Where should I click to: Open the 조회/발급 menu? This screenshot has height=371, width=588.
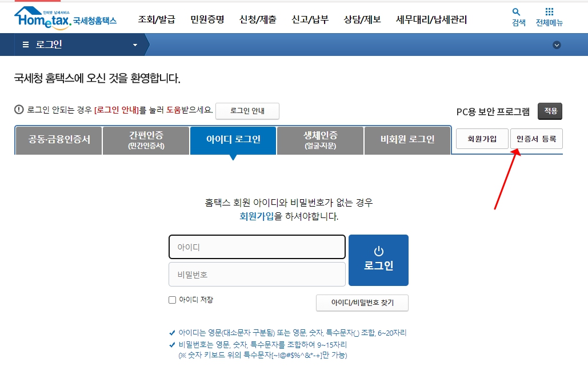[157, 19]
